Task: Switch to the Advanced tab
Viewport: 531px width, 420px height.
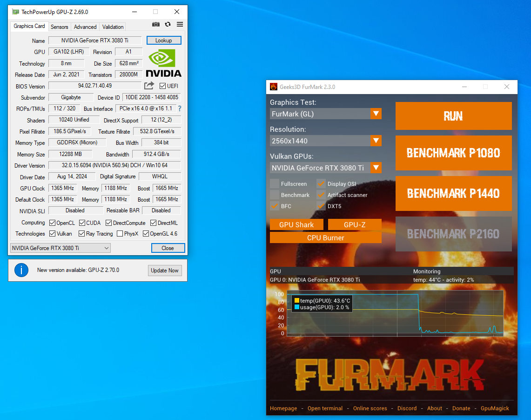Action: pyautogui.click(x=85, y=27)
